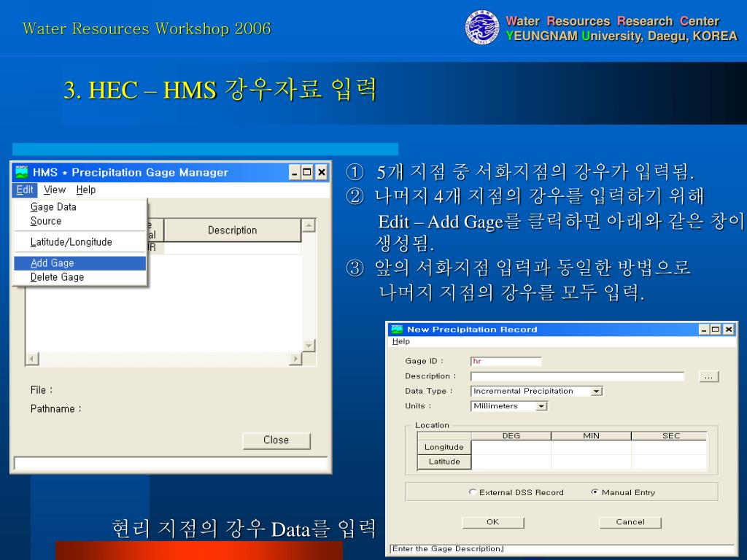This screenshot has height=560, width=747.
Task: Click Latitude row header
Action: 444,462
